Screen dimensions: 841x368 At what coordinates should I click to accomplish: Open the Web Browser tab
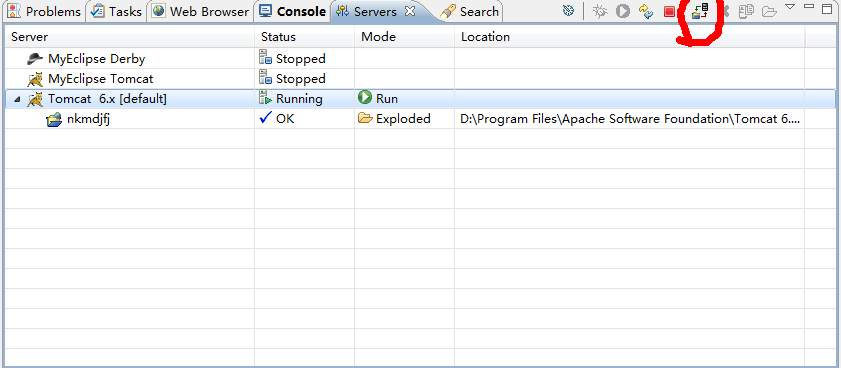(x=200, y=11)
